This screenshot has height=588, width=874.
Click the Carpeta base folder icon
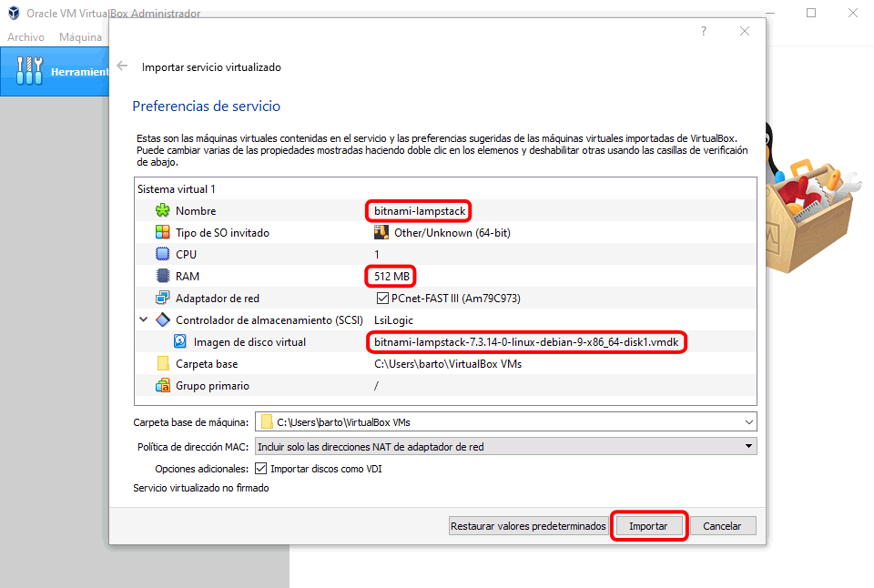[x=163, y=363]
